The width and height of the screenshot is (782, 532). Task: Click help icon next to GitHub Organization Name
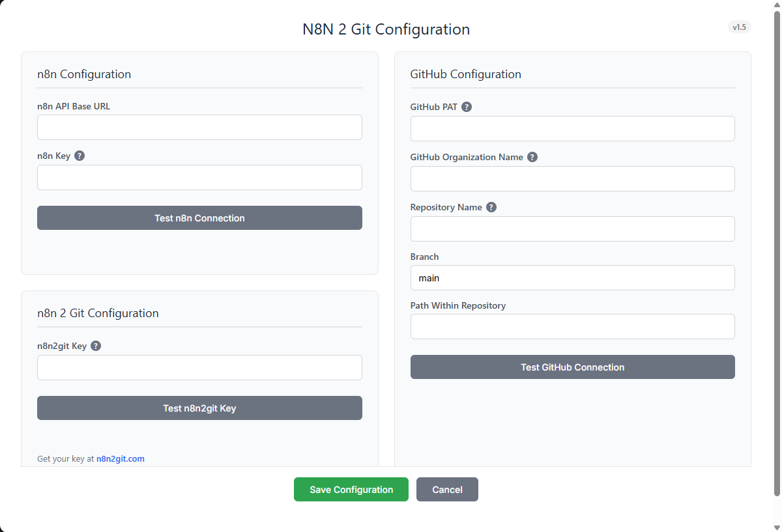532,157
